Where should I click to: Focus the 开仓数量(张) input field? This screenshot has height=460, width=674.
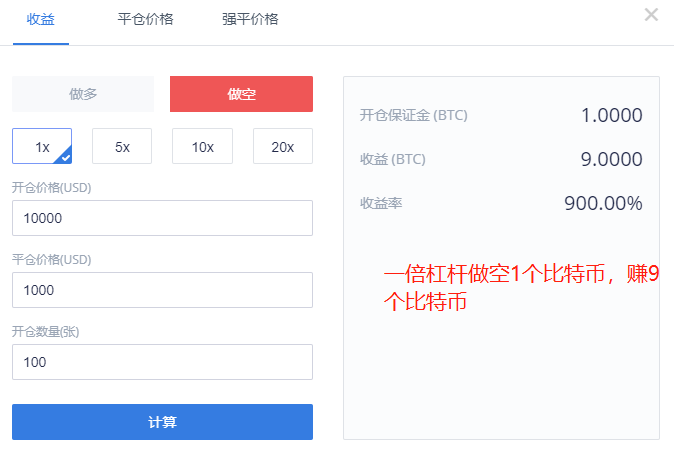pyautogui.click(x=162, y=362)
